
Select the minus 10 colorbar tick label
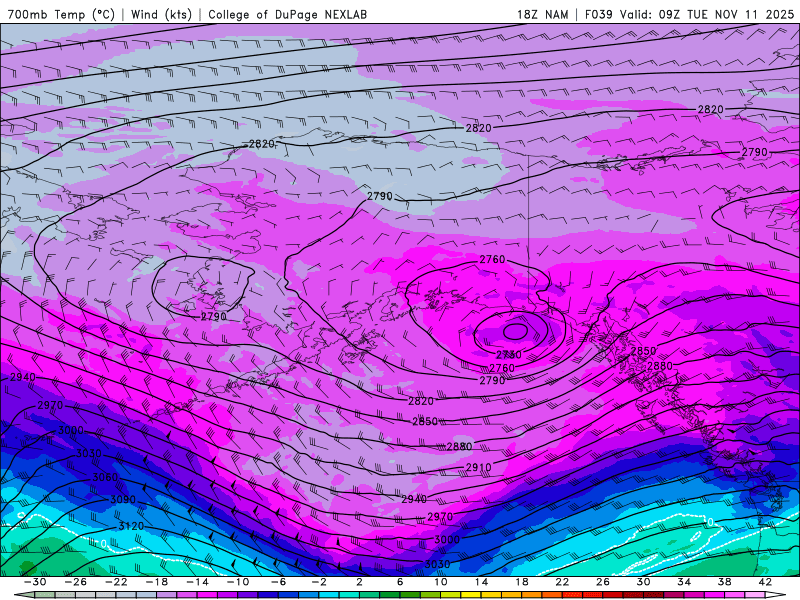pyautogui.click(x=237, y=582)
